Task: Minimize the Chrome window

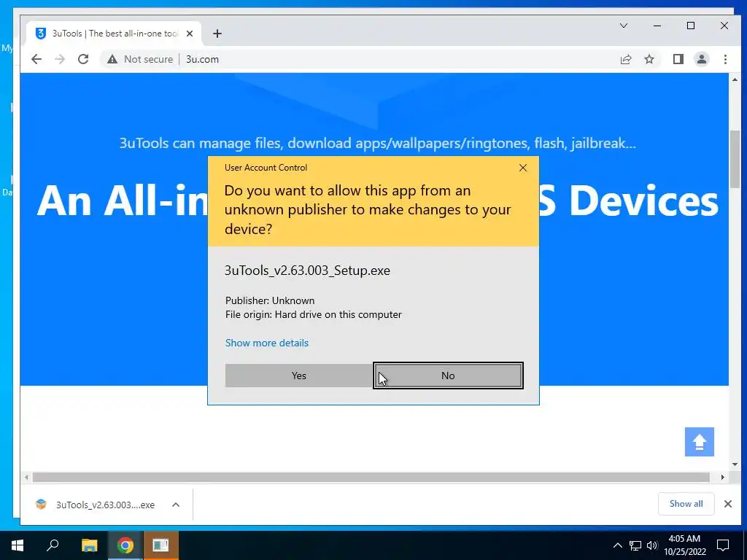Action: [657, 26]
